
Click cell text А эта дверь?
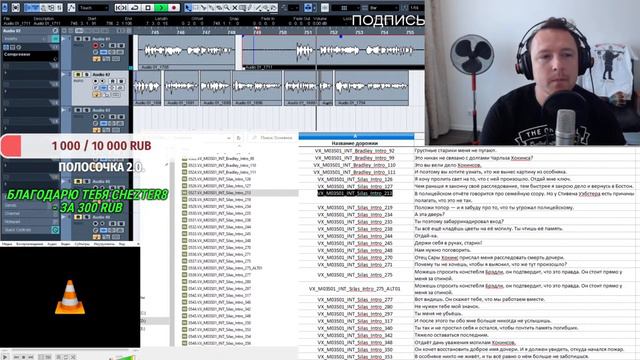tap(429, 214)
